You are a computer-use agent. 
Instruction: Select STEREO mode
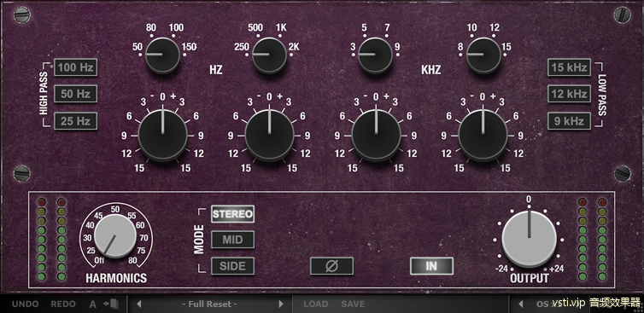coord(232,214)
